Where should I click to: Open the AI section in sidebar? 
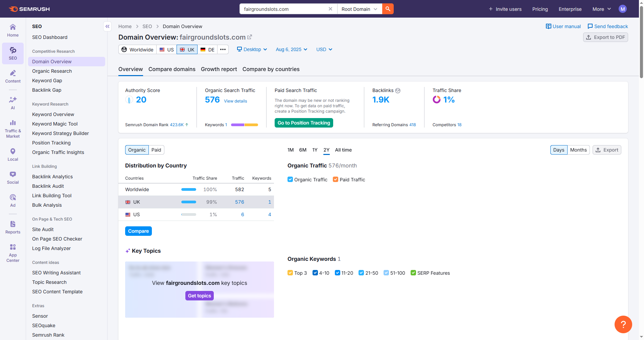click(13, 103)
